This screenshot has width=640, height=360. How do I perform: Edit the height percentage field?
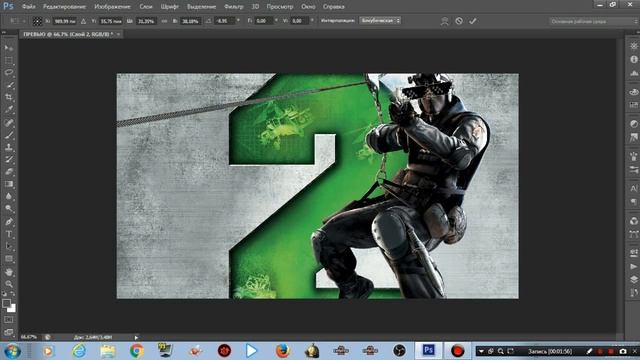point(190,21)
